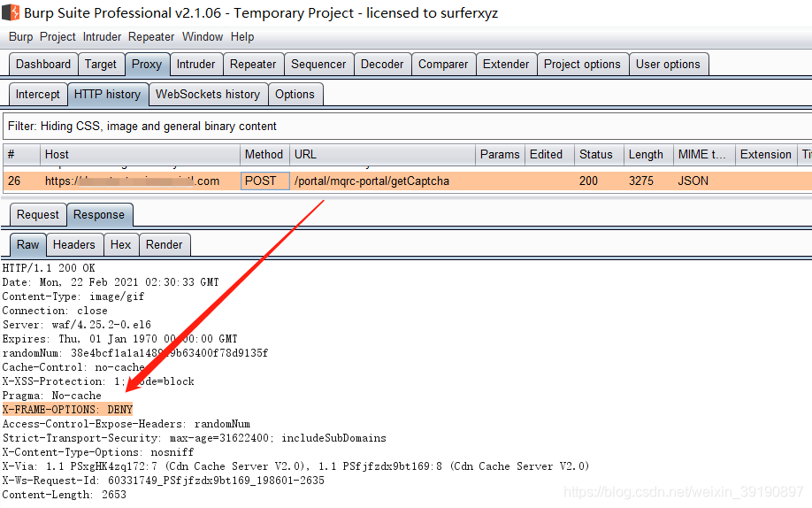The height and width of the screenshot is (508, 812).
Task: Switch to the Extender tab
Action: coord(506,65)
